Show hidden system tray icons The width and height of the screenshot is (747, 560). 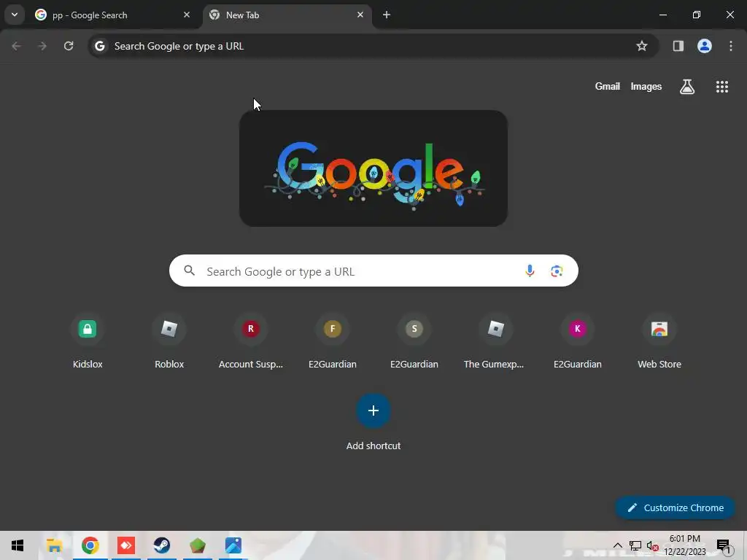click(x=617, y=545)
